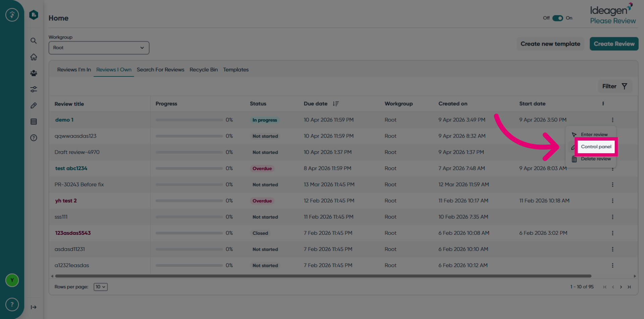The width and height of the screenshot is (644, 319).
Task: Click the 1 - 10 of 95 text
Action: (x=582, y=287)
